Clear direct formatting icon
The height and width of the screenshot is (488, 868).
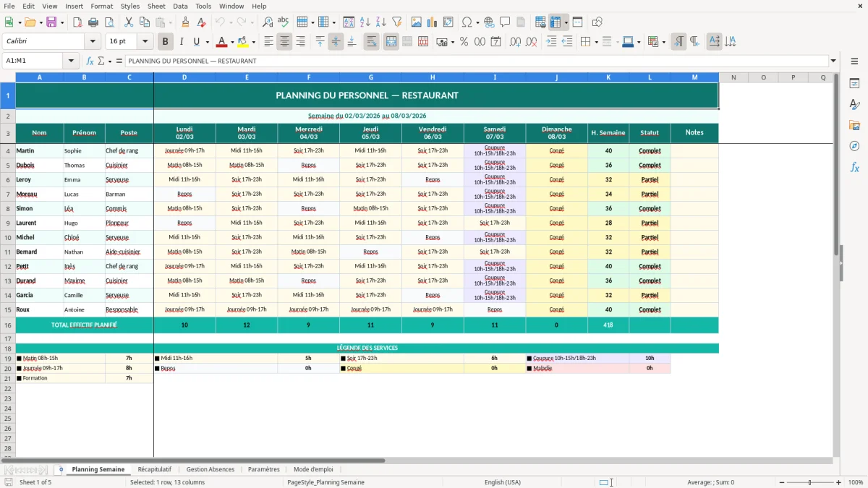click(x=201, y=22)
